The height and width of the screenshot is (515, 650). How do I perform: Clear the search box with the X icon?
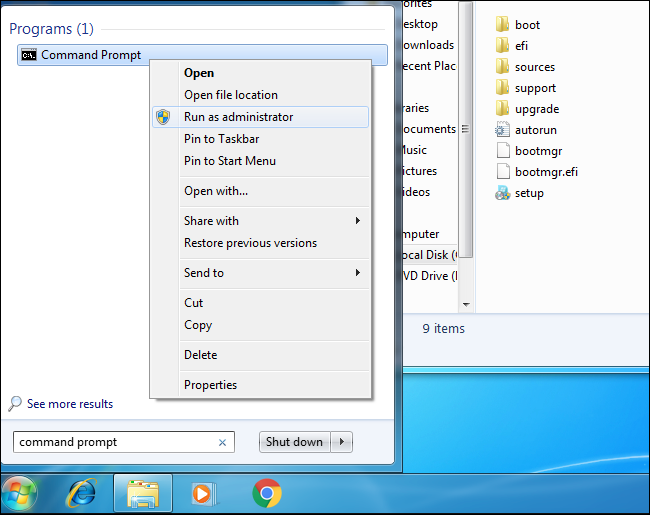click(222, 442)
